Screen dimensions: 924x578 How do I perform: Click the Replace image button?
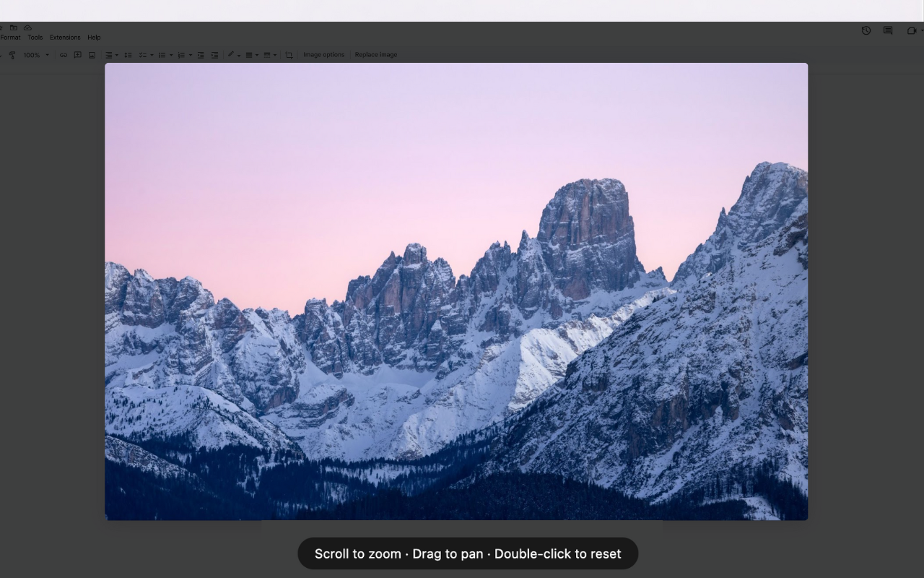pyautogui.click(x=376, y=55)
